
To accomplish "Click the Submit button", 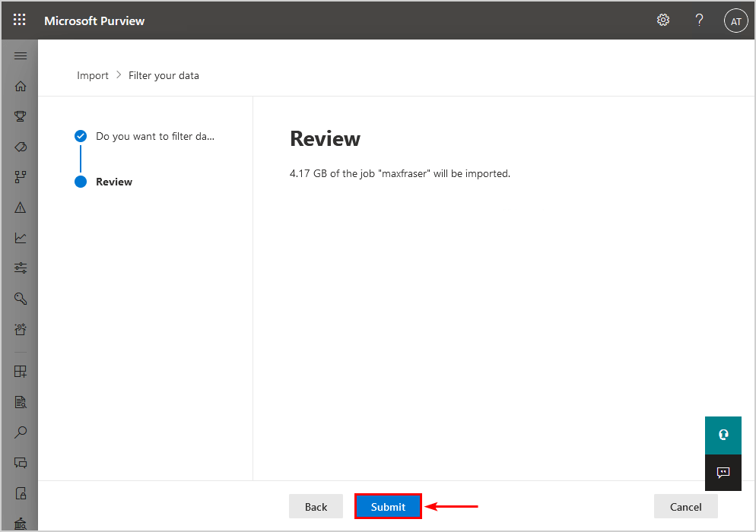I will tap(388, 506).
